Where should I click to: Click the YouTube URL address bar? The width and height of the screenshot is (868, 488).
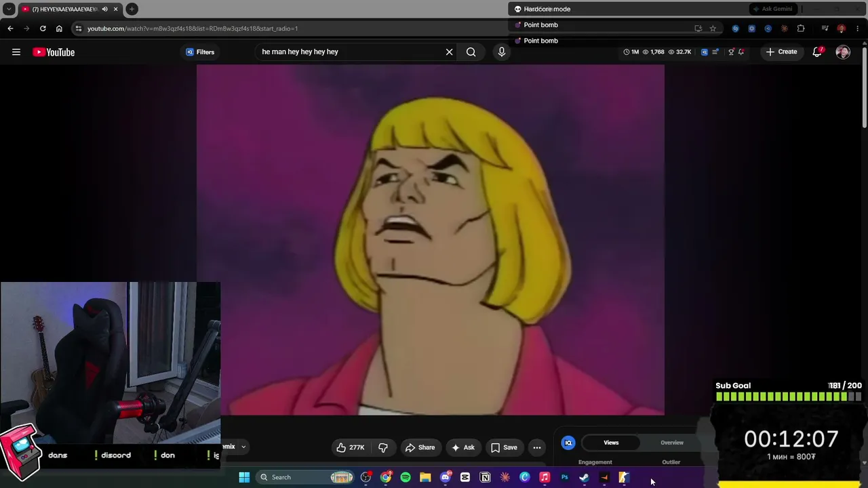[193, 28]
